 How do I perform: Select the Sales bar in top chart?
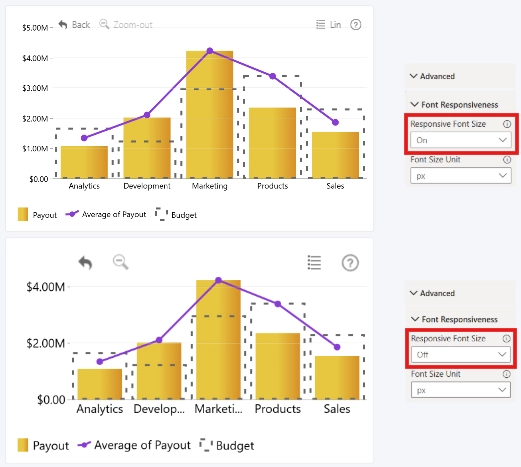pos(335,155)
